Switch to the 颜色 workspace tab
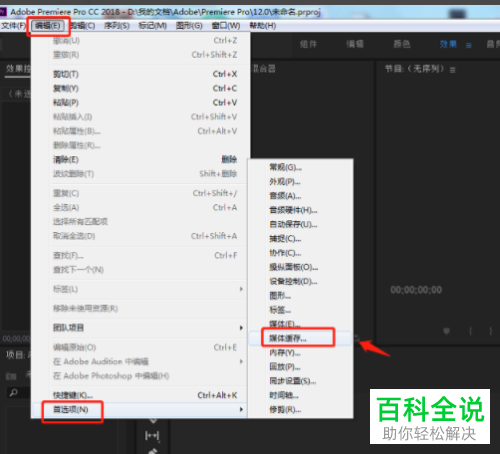Viewport: 500px width, 454px height. 402,44
